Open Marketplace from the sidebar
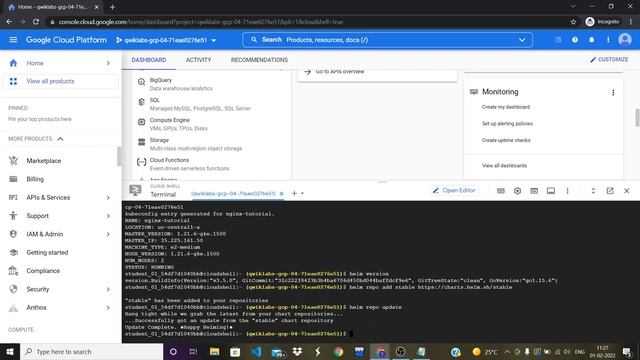The height and width of the screenshot is (360, 640). point(44,161)
